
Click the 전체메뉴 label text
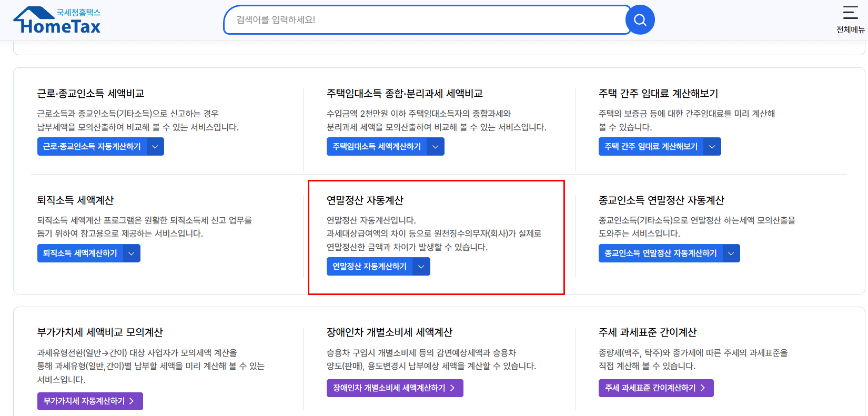pos(850,30)
